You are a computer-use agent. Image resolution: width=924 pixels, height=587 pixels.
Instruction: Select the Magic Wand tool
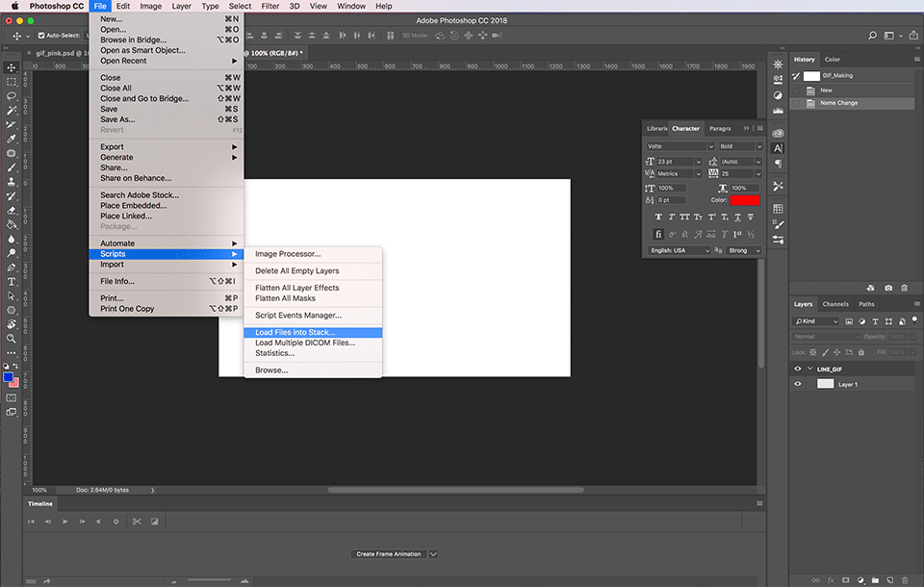(12, 111)
